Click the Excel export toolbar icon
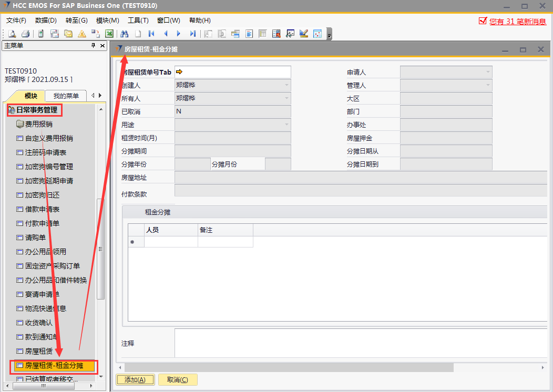 point(109,34)
